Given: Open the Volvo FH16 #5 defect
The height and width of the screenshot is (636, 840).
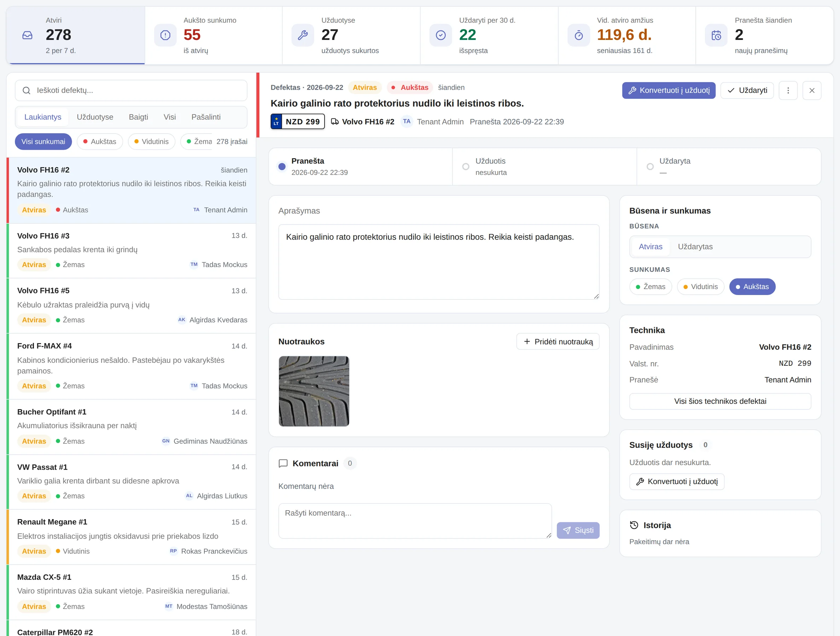Looking at the screenshot, I should tap(132, 306).
